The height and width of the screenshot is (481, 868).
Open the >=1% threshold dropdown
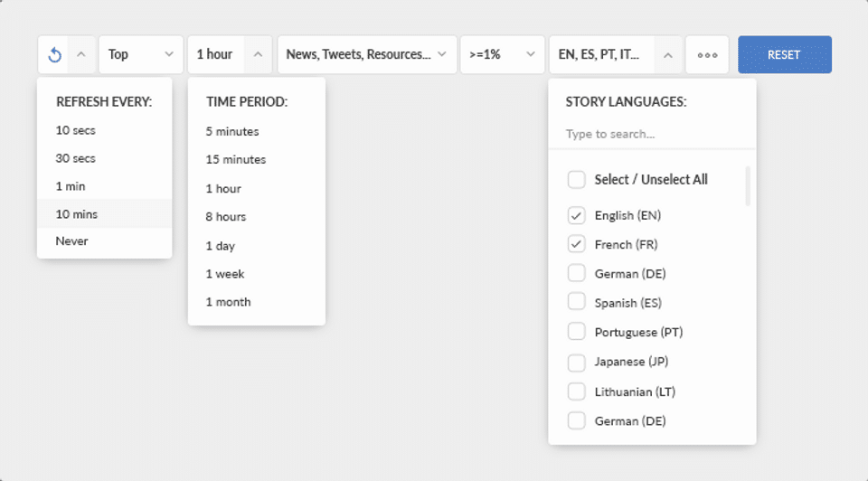[502, 55]
